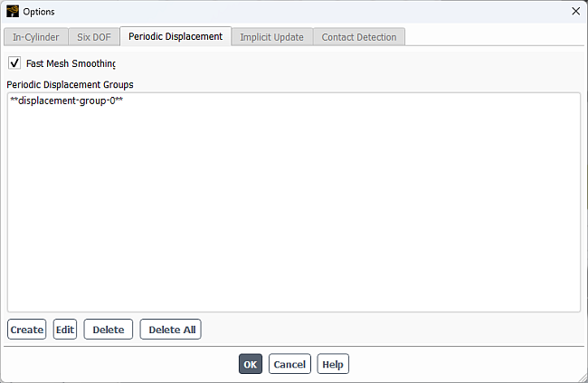The width and height of the screenshot is (588, 383).
Task: Confirm the dialog with OK
Action: (x=251, y=364)
